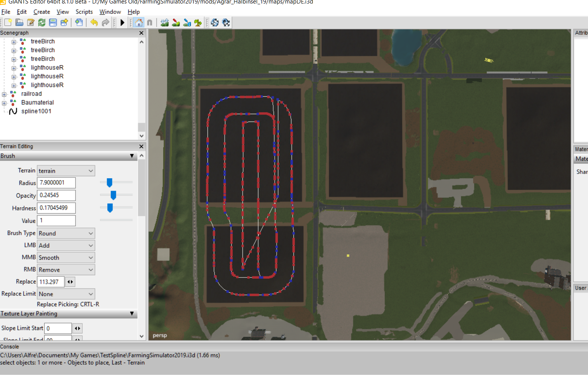Viewport: 588px width, 375px height.
Task: Open the Scripts menu
Action: point(84,12)
